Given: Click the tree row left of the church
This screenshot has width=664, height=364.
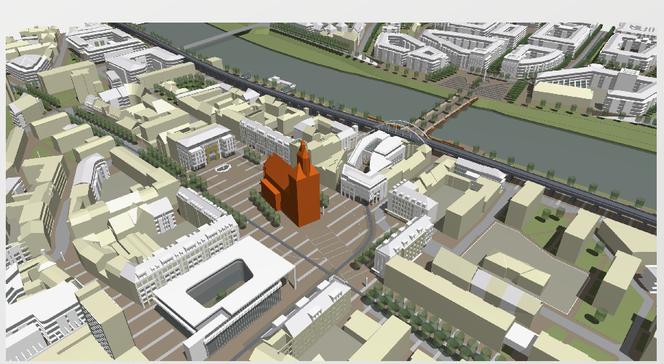Looking at the screenshot, I should pos(265,207).
